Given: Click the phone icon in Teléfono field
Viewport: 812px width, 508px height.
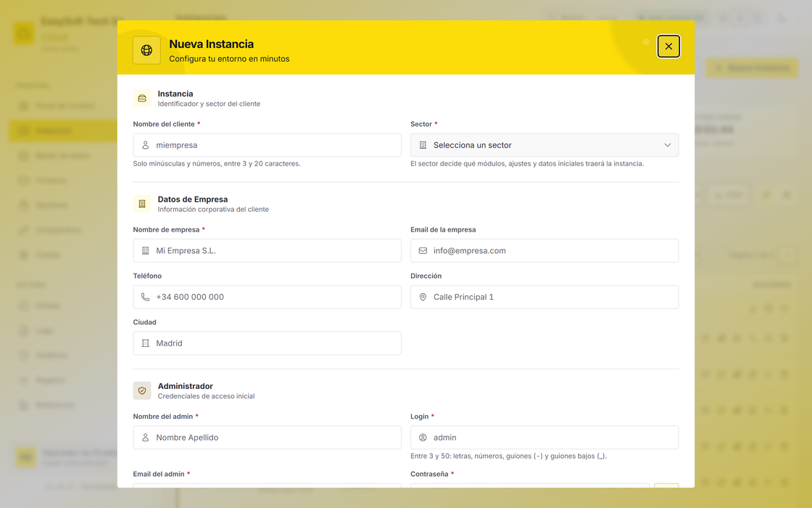Looking at the screenshot, I should (146, 297).
